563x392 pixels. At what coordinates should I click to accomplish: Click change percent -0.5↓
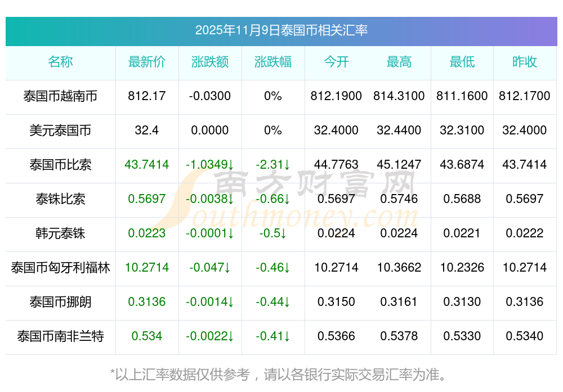point(273,233)
